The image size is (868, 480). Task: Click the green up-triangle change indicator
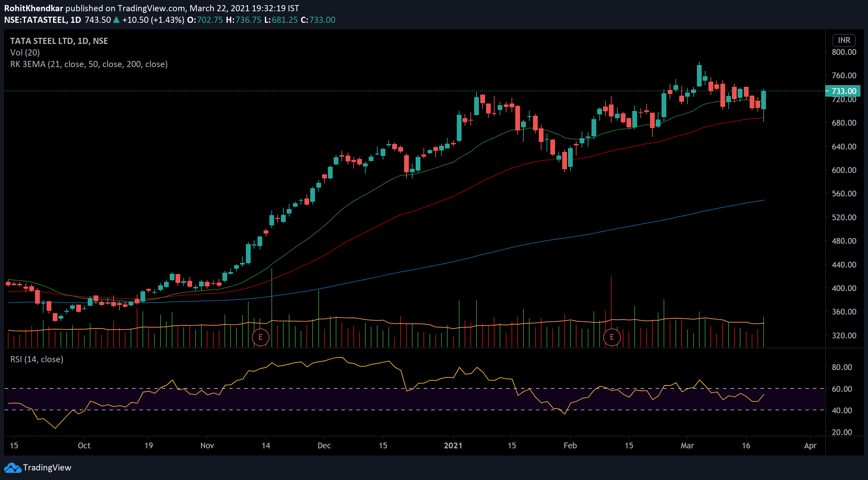116,20
